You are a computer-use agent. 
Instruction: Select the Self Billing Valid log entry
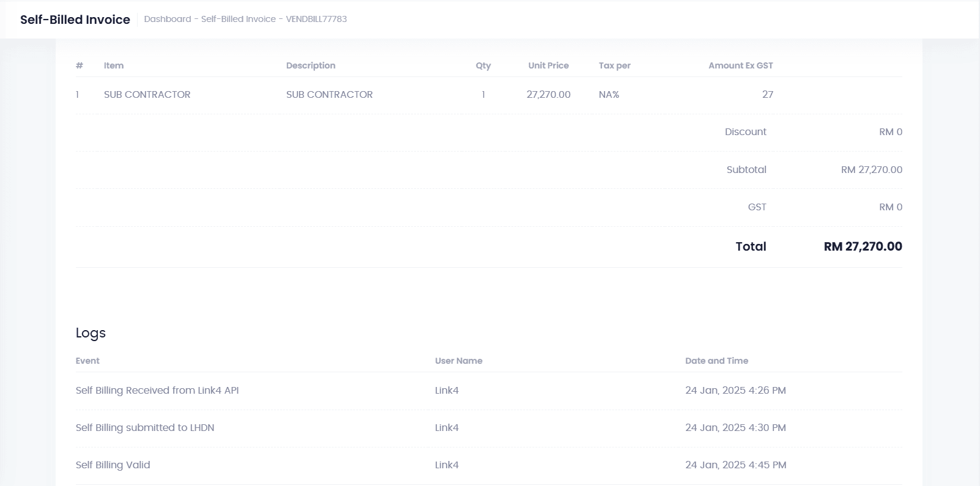(113, 465)
